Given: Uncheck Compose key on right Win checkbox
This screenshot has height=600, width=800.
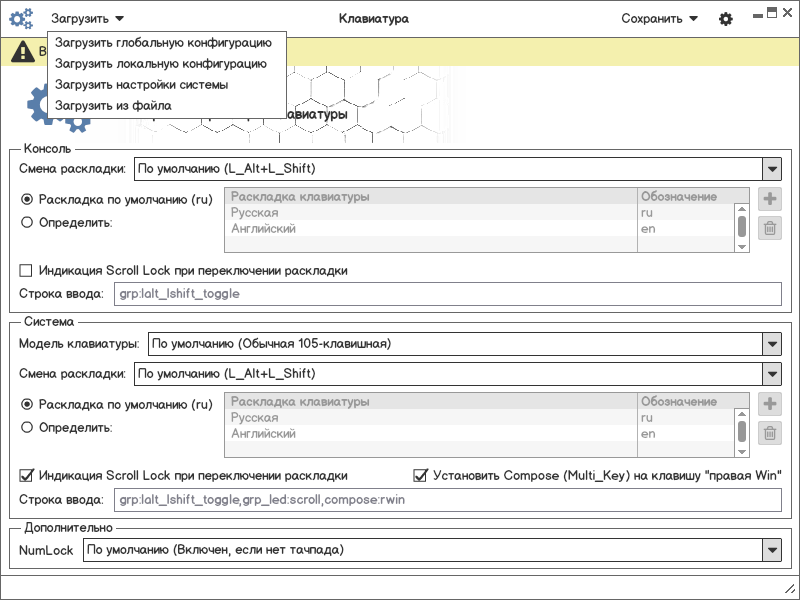Looking at the screenshot, I should [421, 475].
